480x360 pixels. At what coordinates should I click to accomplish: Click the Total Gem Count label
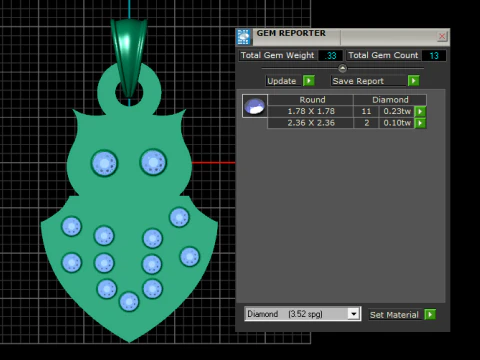383,55
